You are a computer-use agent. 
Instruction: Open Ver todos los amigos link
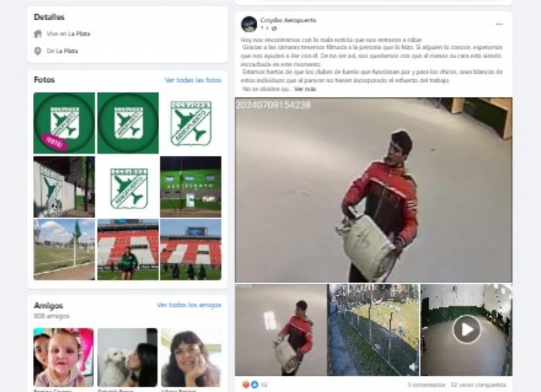point(189,305)
